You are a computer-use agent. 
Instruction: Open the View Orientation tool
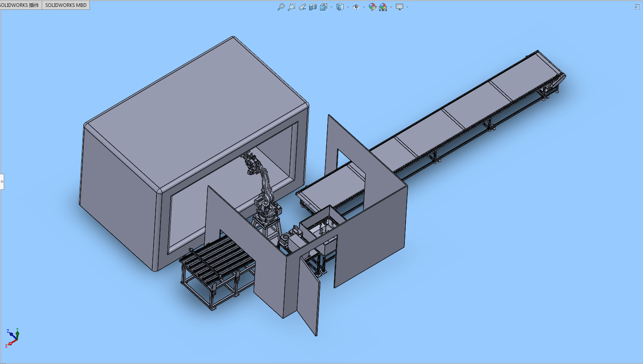[x=324, y=7]
